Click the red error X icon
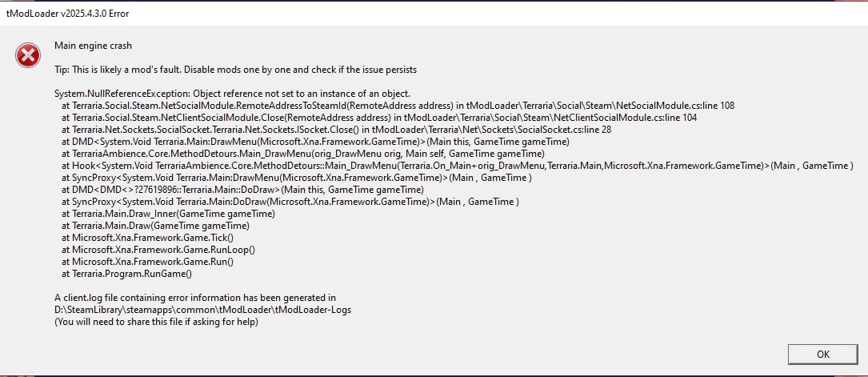The height and width of the screenshot is (377, 868). tap(28, 54)
